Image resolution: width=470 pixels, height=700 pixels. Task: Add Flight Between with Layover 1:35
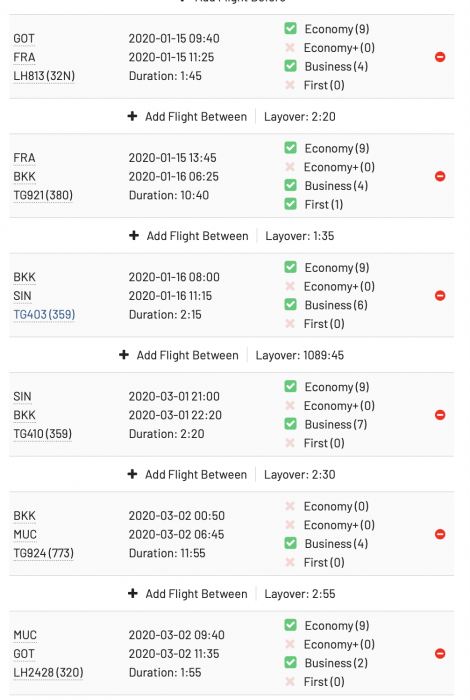189,236
